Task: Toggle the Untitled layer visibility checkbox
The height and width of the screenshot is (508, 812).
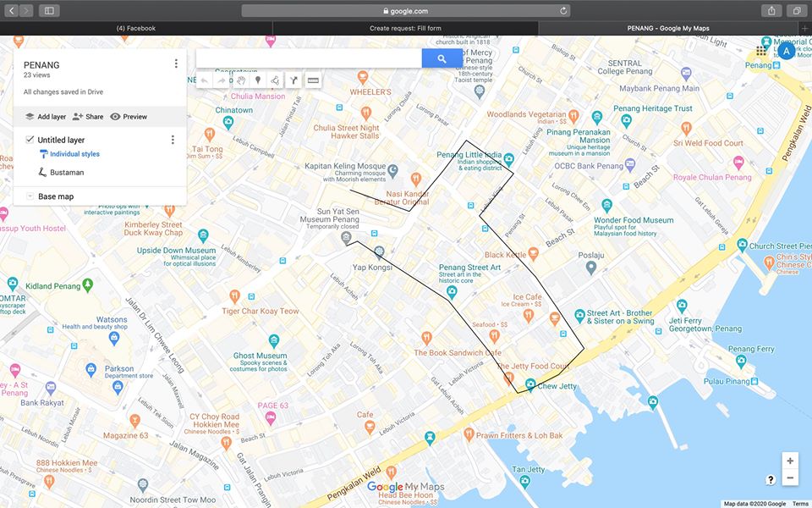Action: (30, 140)
